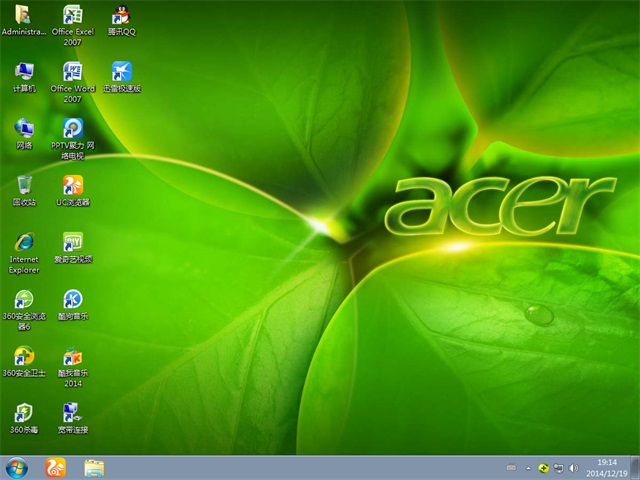Select the Kugou music (酷狗音乐) icon

(x=72, y=299)
